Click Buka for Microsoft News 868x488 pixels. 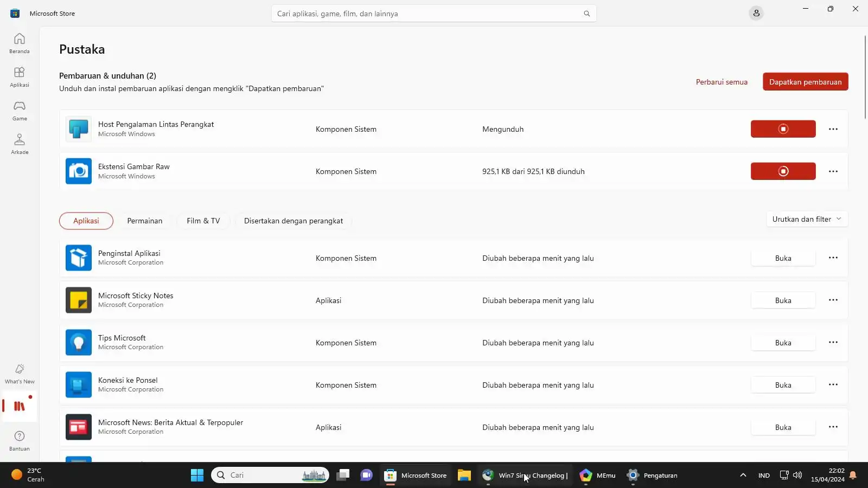783,427
